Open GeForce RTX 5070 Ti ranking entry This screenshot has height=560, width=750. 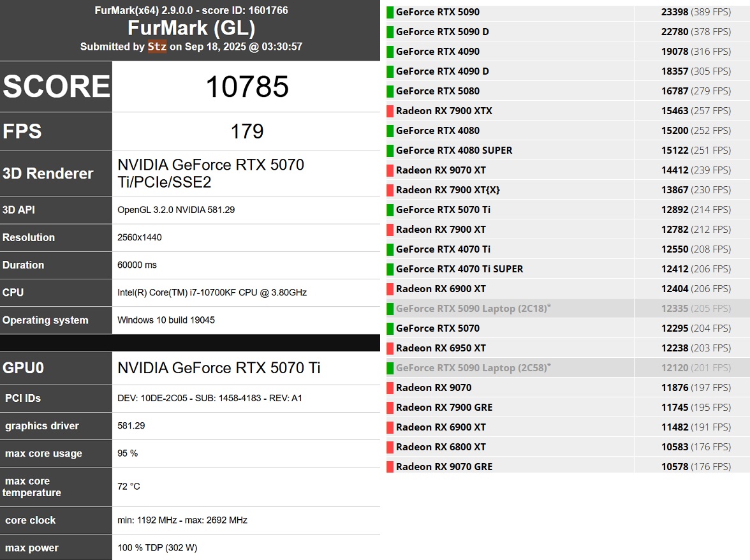pyautogui.click(x=443, y=210)
